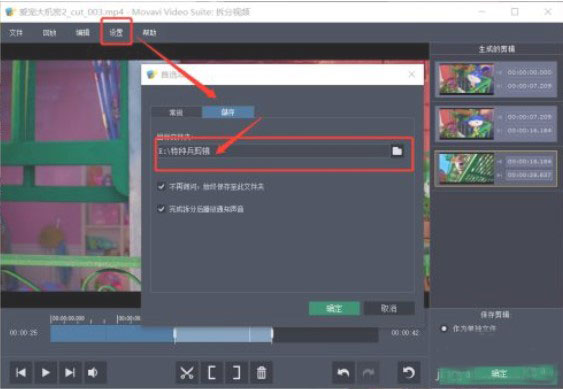Set clip start with left bracket icon

tap(212, 372)
